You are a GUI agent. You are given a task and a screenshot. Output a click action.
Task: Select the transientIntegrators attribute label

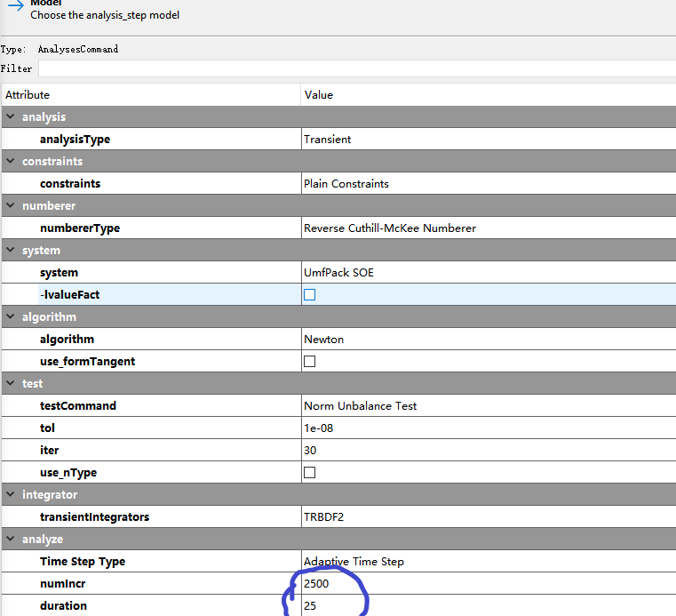(94, 516)
